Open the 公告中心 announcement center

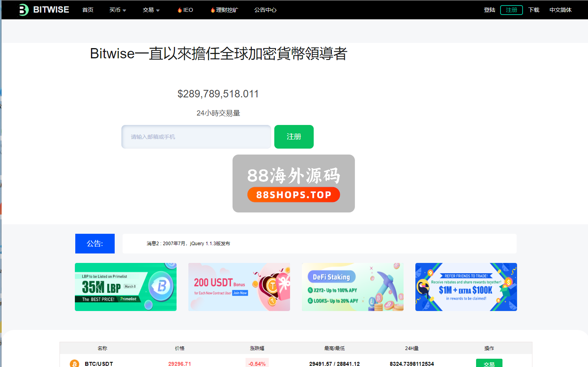[x=265, y=10]
